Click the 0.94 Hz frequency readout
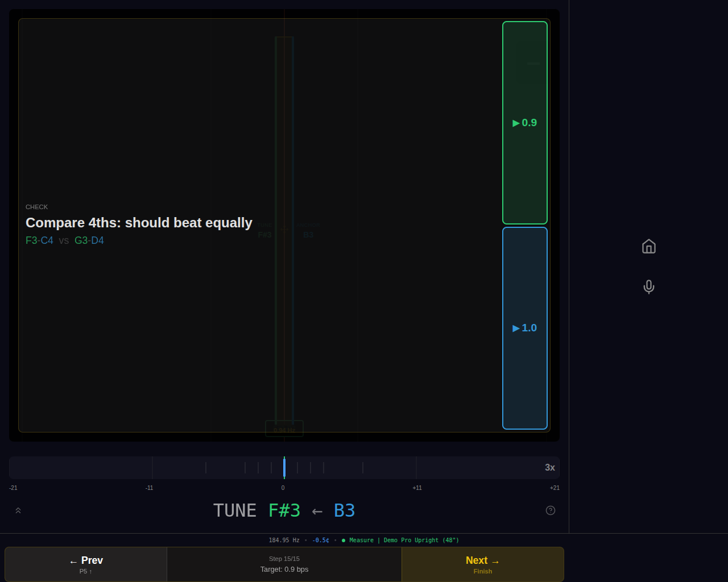Viewport: 728px width, 582px height. point(284,429)
